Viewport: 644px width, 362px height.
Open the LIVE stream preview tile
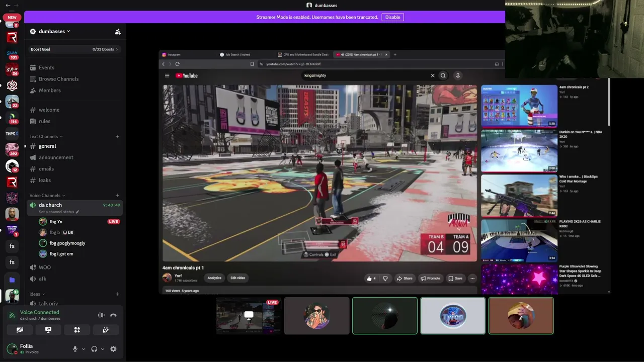(x=249, y=316)
